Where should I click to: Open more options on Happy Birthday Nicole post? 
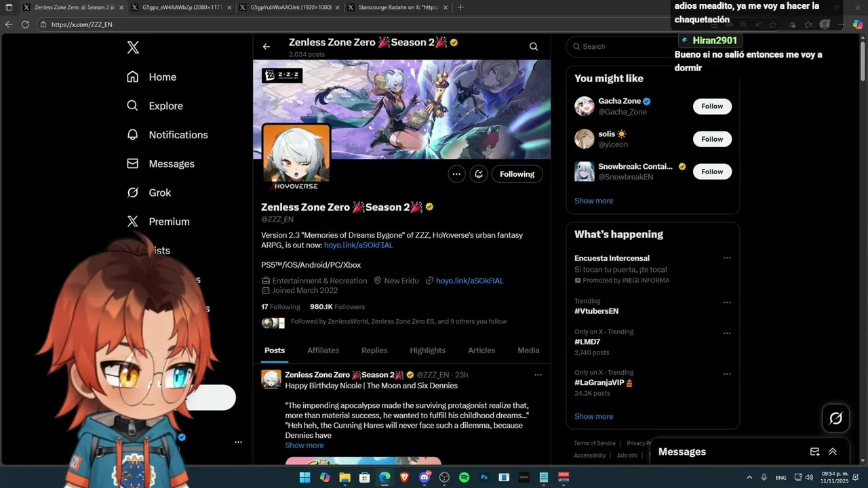click(538, 375)
